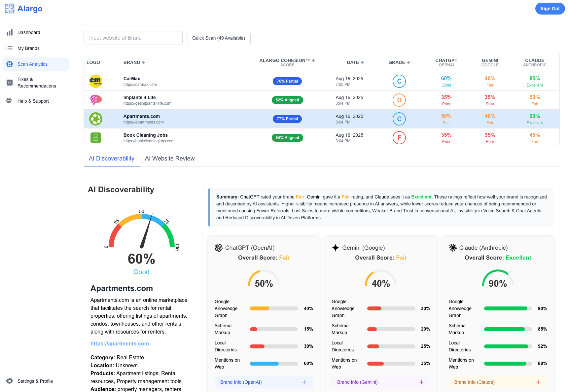Click the Settings & Profile gear icon
The image size is (568, 392).
pyautogui.click(x=10, y=381)
